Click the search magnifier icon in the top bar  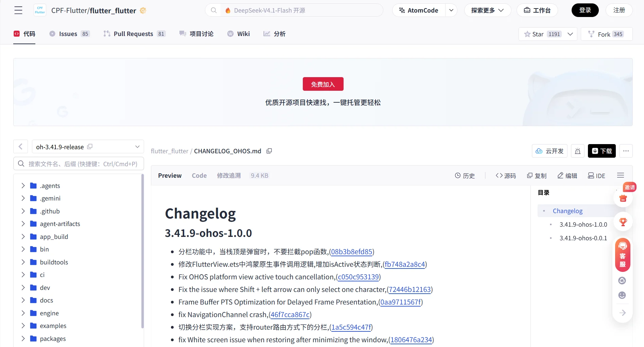pyautogui.click(x=214, y=10)
